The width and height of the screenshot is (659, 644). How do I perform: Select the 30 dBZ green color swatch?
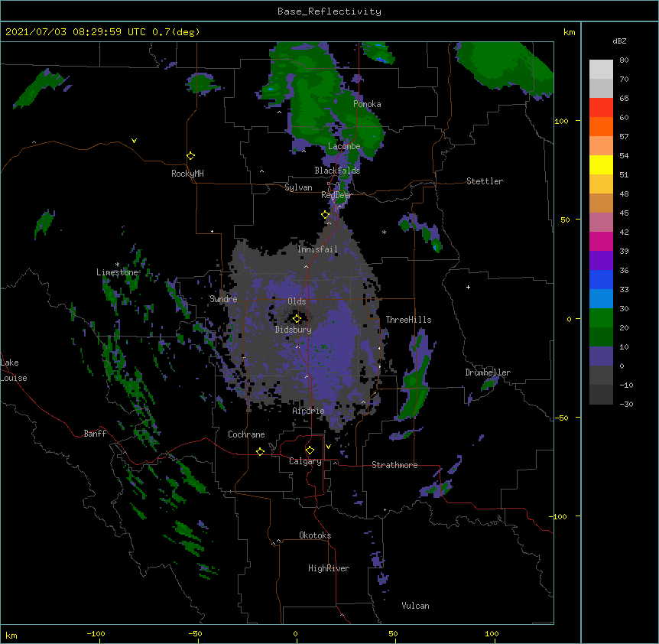click(601, 318)
